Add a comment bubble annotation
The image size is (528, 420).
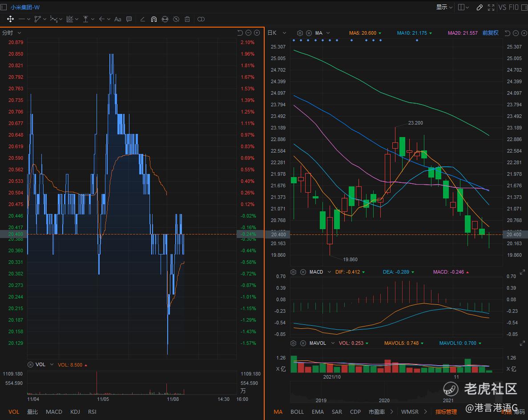click(x=129, y=19)
